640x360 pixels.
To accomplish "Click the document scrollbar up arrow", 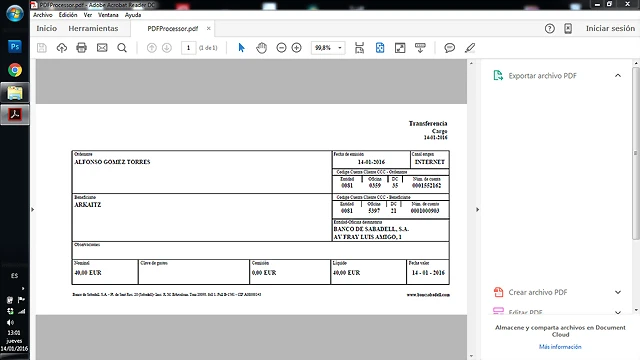I will click(471, 63).
